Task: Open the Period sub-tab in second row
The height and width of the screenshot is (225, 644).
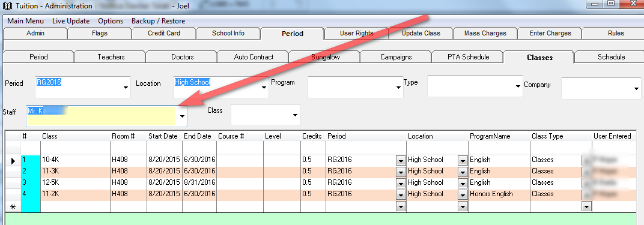Action: (x=38, y=57)
